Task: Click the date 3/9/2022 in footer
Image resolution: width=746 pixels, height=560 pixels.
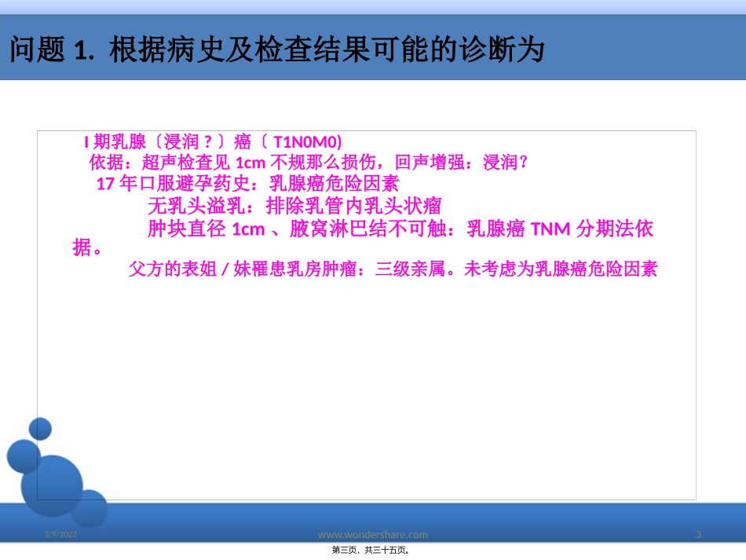Action: pos(60,534)
